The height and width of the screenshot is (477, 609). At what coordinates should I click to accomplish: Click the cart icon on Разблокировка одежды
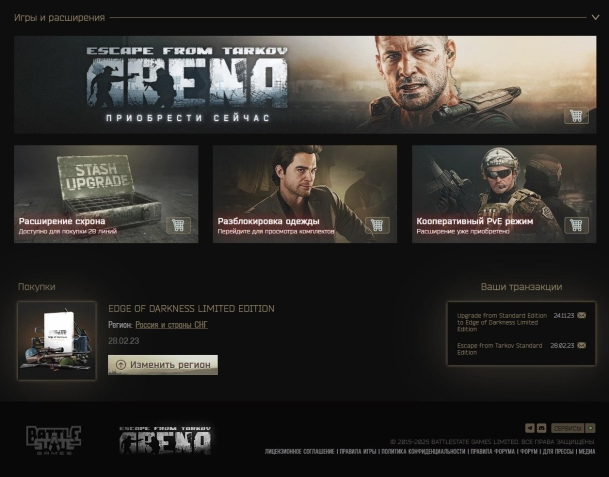(x=377, y=225)
